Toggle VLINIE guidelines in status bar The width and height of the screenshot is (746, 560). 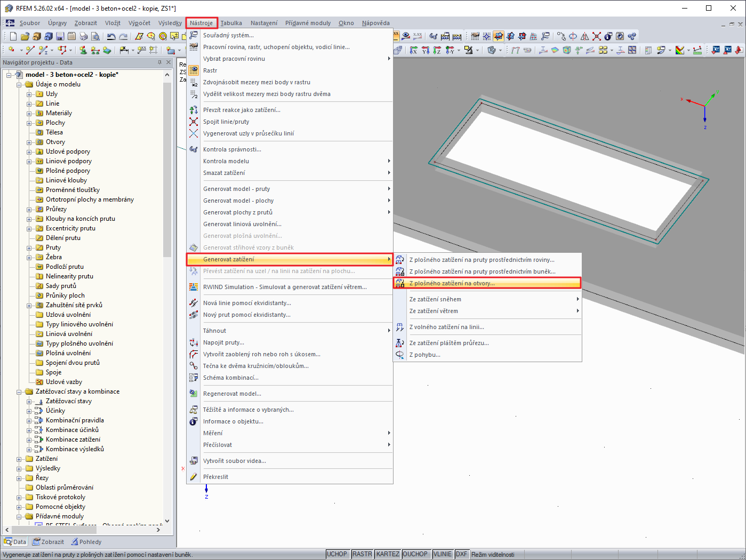[443, 555]
